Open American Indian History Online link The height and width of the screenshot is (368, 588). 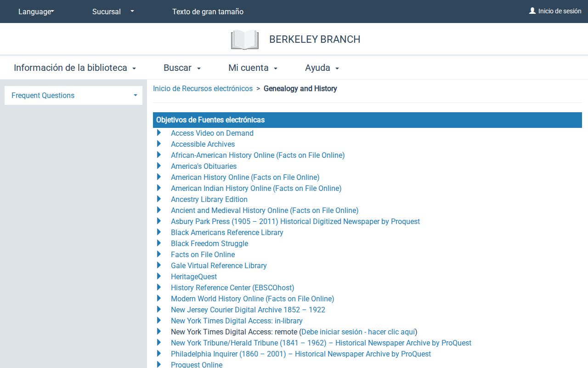click(x=256, y=188)
